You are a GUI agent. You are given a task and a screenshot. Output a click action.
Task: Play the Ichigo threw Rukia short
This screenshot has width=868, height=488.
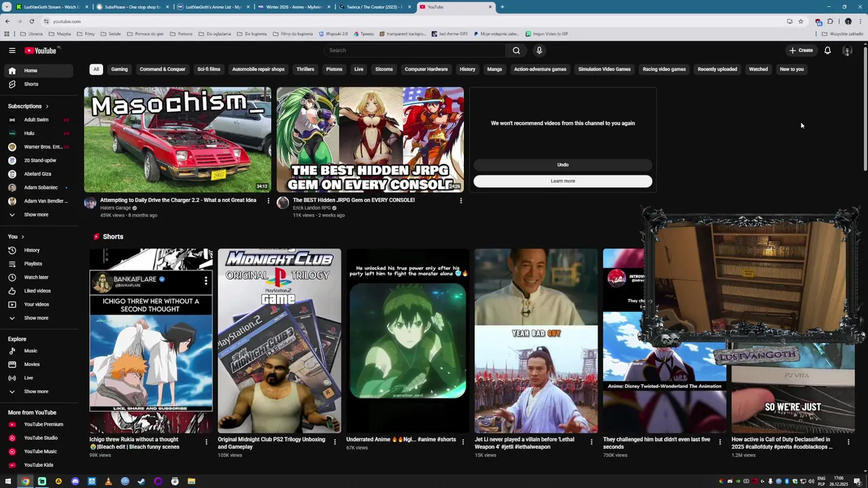[151, 341]
